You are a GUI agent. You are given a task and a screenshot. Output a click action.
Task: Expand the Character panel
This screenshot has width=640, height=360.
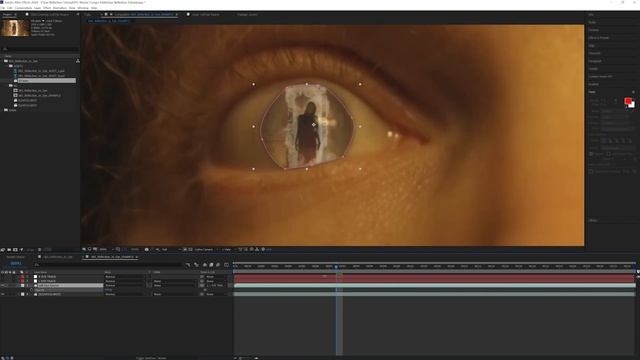(595, 53)
